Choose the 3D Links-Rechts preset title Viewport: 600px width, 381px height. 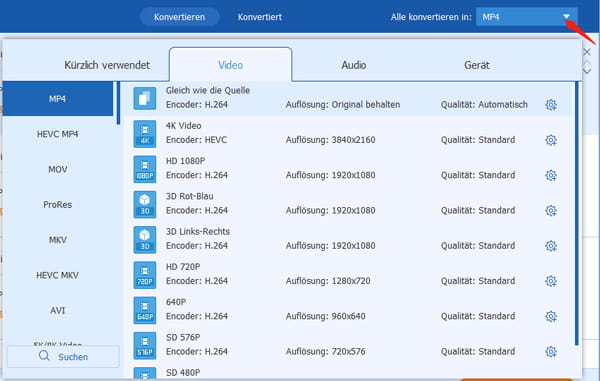point(197,231)
